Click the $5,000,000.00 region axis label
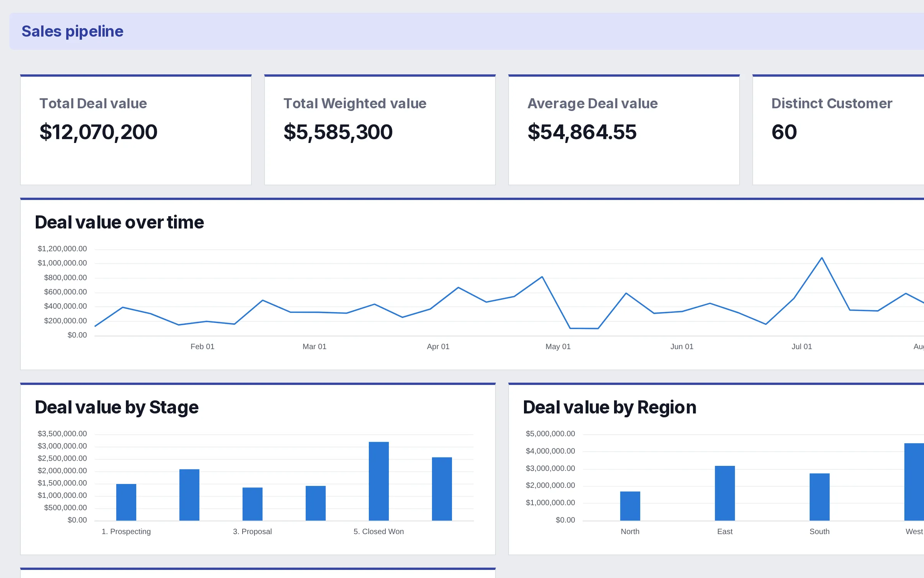 click(x=550, y=434)
